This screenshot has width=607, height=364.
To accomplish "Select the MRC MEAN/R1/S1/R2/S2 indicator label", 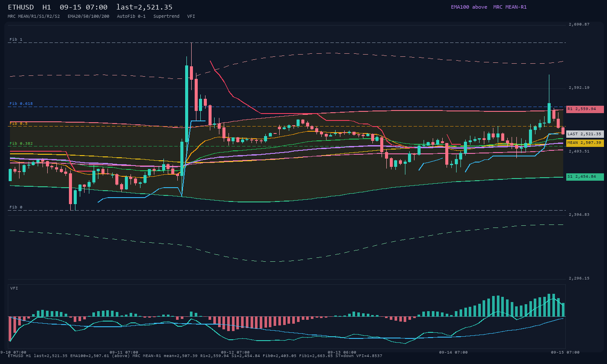I will [34, 16].
